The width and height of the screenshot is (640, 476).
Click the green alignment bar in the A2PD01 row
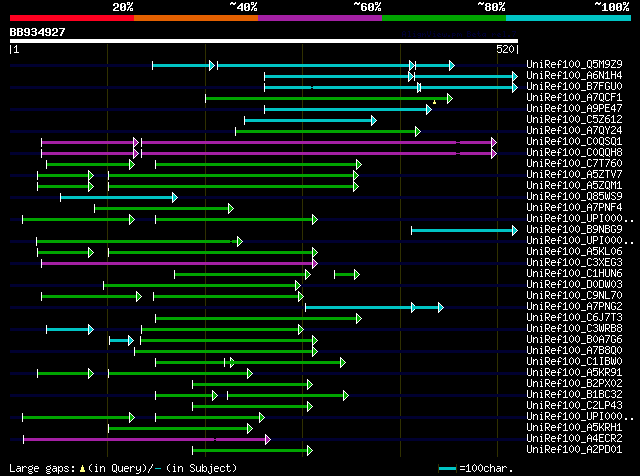tap(252, 451)
